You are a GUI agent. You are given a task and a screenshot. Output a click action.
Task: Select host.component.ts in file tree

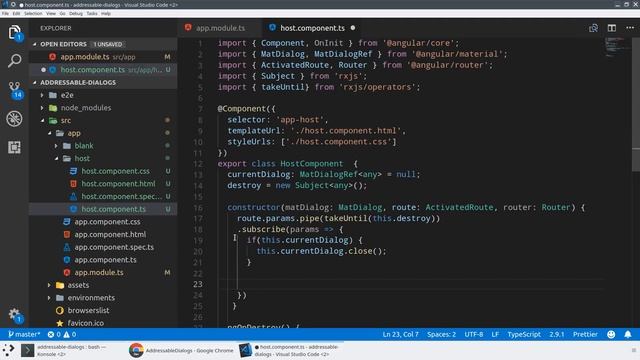[103, 209]
